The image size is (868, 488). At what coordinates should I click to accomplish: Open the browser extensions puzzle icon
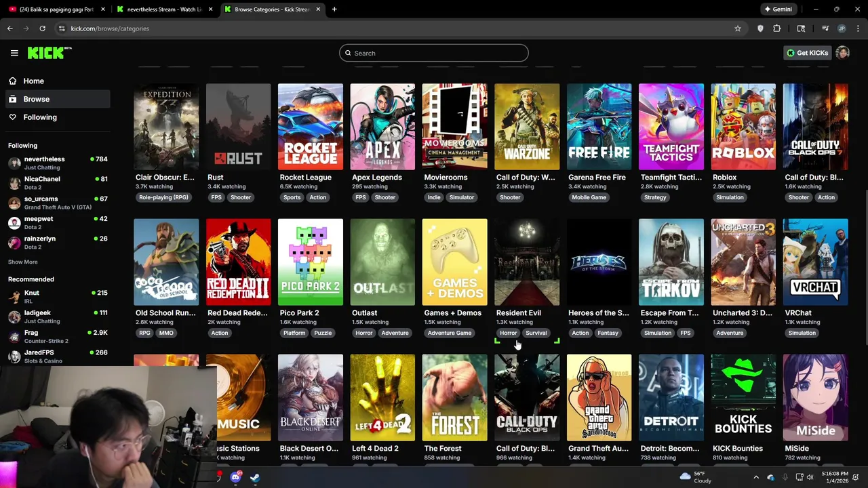point(777,28)
